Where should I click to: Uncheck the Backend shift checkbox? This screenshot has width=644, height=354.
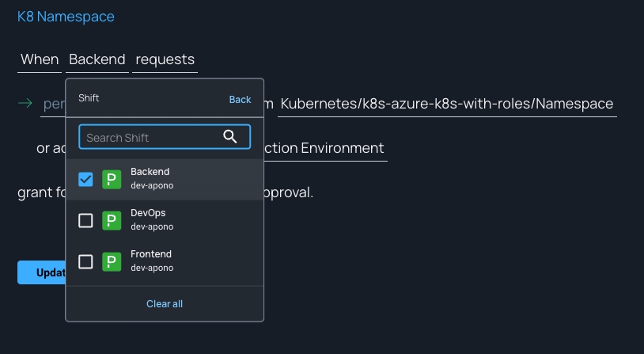86,179
